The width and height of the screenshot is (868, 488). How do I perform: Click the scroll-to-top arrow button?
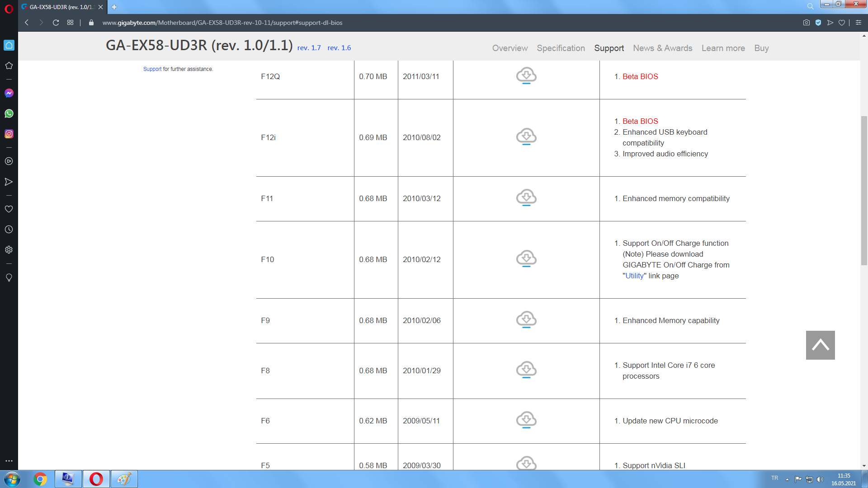[820, 345]
